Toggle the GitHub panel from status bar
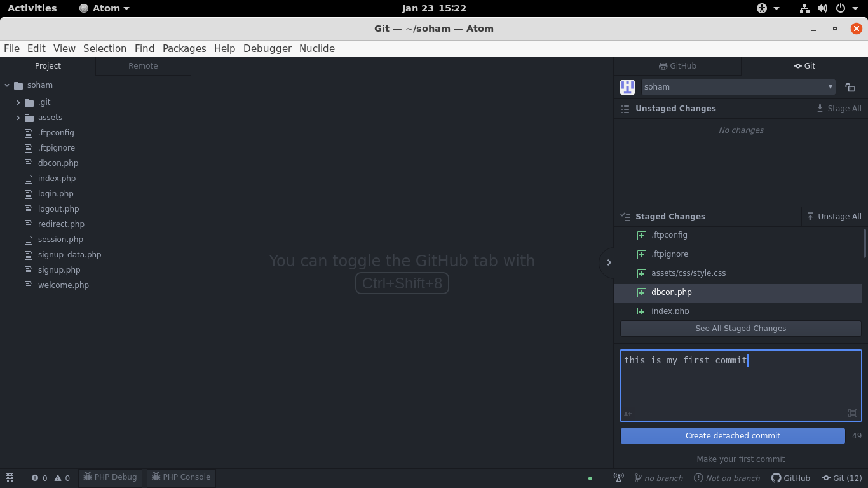The height and width of the screenshot is (488, 868). [x=790, y=478]
